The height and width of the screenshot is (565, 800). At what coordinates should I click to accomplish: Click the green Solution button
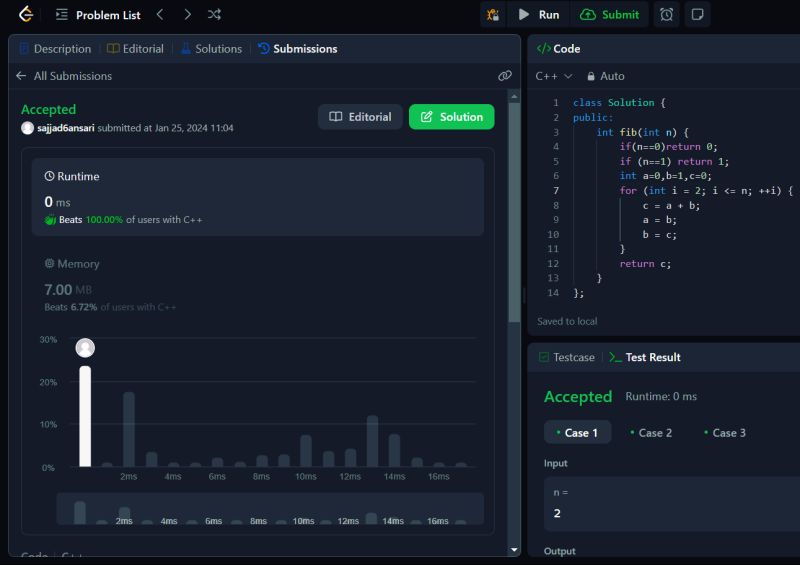tap(452, 117)
